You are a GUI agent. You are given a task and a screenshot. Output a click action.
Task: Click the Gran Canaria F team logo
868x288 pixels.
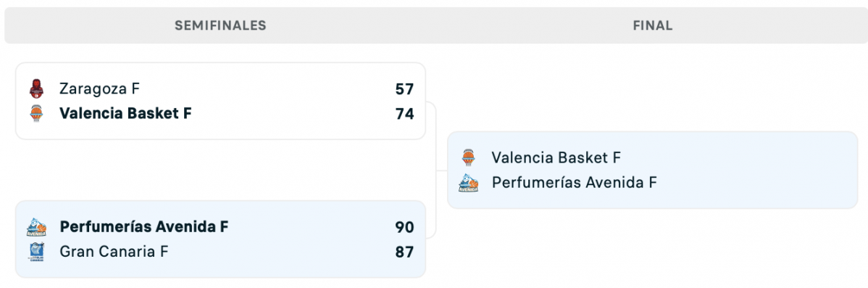coord(36,252)
